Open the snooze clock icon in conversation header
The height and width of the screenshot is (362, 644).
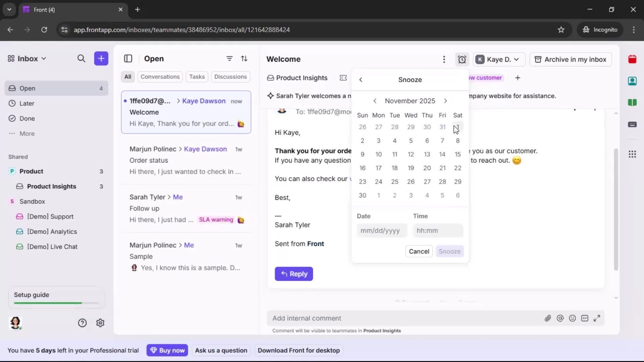tap(462, 59)
